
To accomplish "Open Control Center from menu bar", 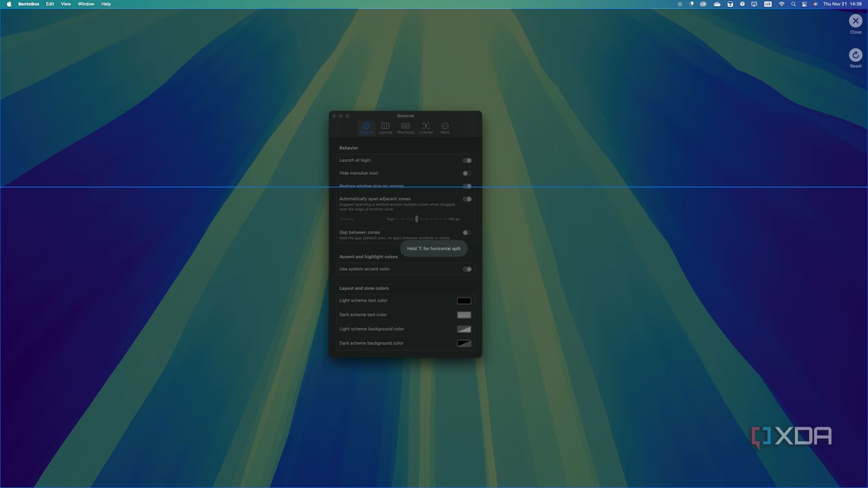I will 804,4.
